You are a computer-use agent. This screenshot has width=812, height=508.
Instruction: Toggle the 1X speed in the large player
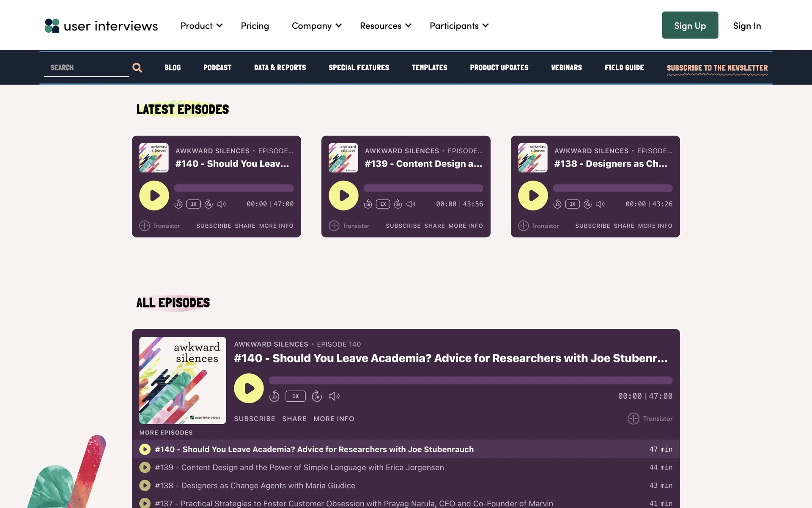(x=296, y=396)
